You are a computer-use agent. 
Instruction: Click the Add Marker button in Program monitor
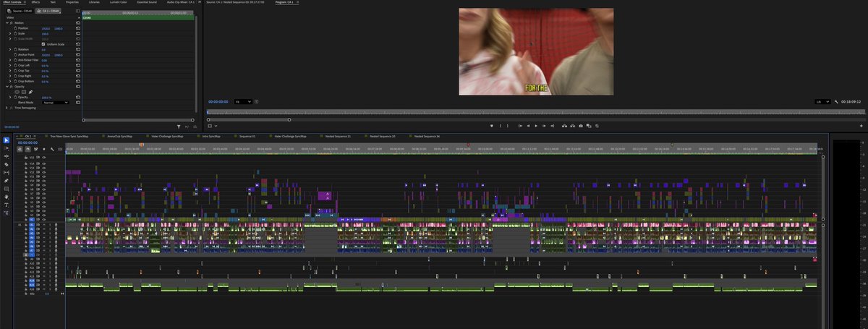492,126
